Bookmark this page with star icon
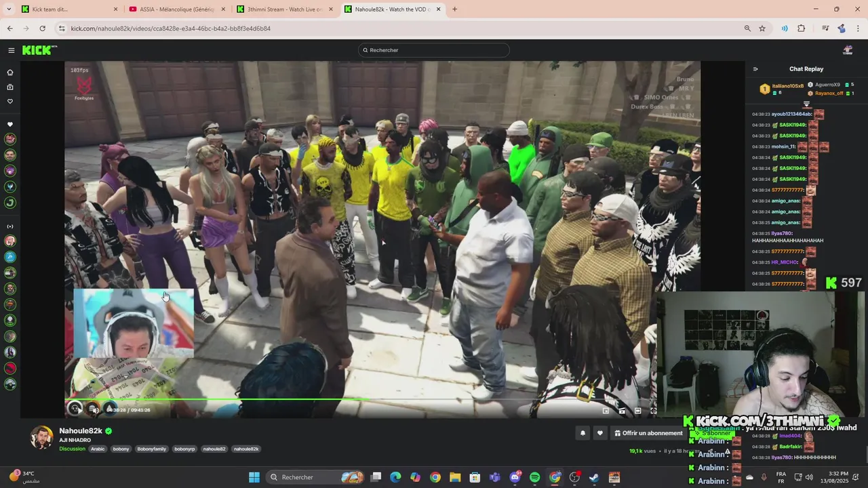868x488 pixels. pyautogui.click(x=762, y=28)
